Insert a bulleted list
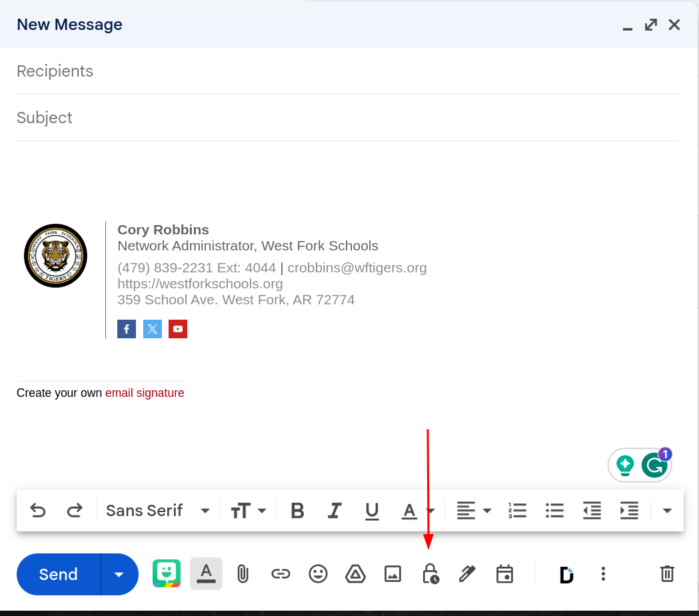699x616 pixels. 554,510
